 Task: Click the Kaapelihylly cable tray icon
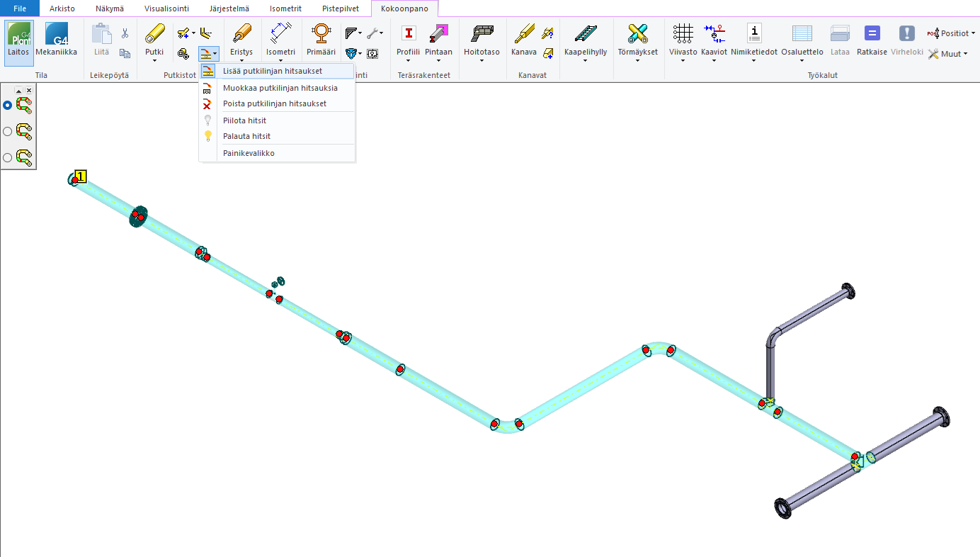point(586,34)
